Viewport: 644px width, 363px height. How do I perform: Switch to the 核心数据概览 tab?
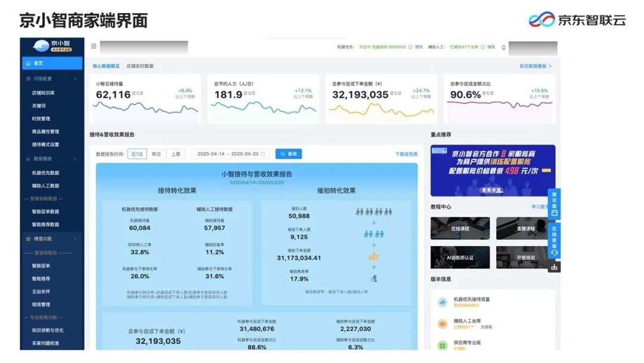(106, 66)
